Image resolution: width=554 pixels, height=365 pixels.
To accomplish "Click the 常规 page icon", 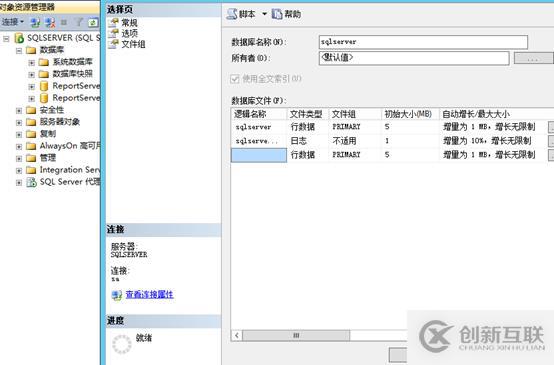I will 114,23.
